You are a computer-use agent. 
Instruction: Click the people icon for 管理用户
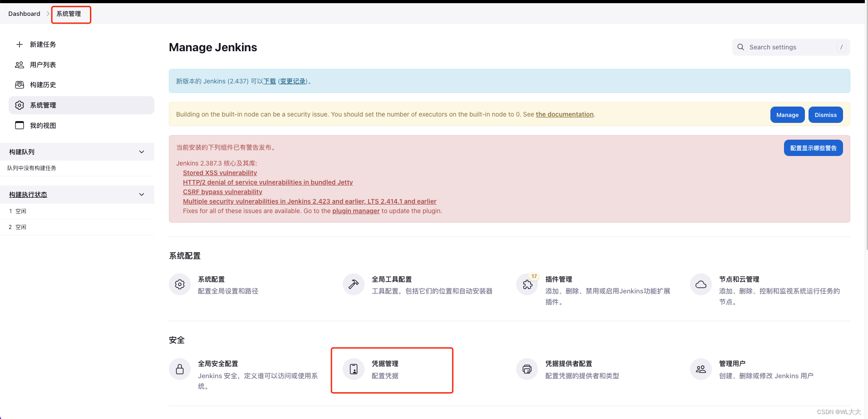coord(701,369)
